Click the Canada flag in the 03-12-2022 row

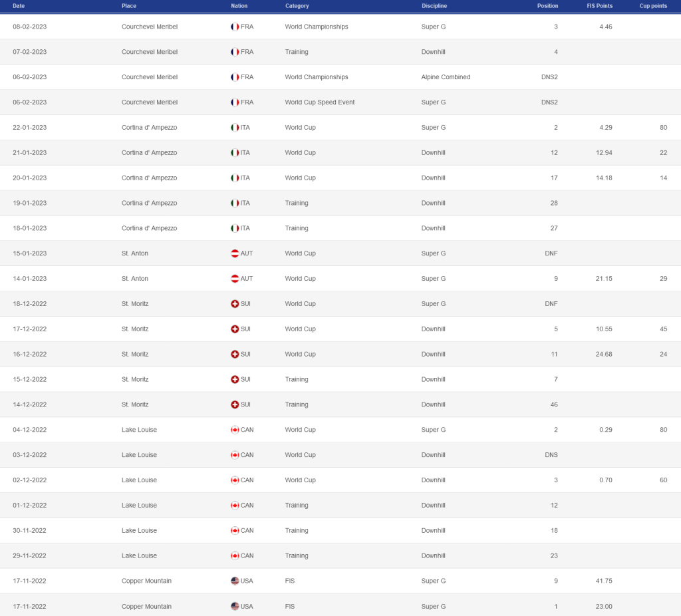(235, 455)
